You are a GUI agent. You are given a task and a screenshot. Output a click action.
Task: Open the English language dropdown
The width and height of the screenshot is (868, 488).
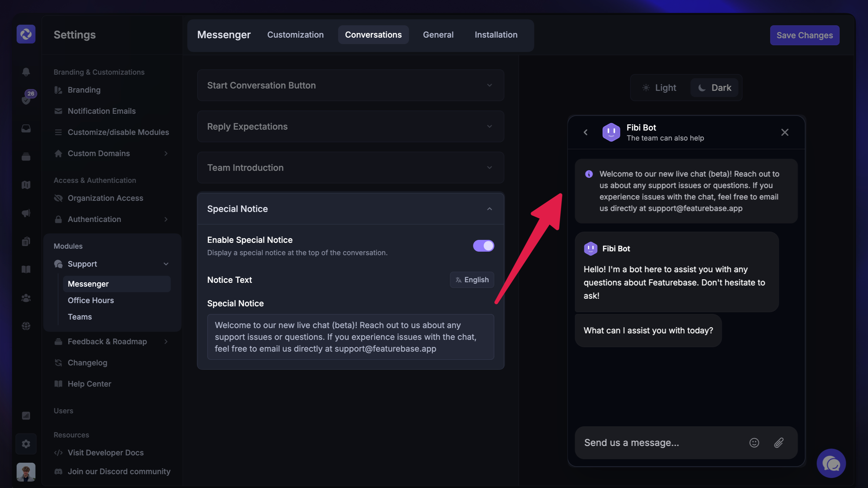click(x=472, y=280)
